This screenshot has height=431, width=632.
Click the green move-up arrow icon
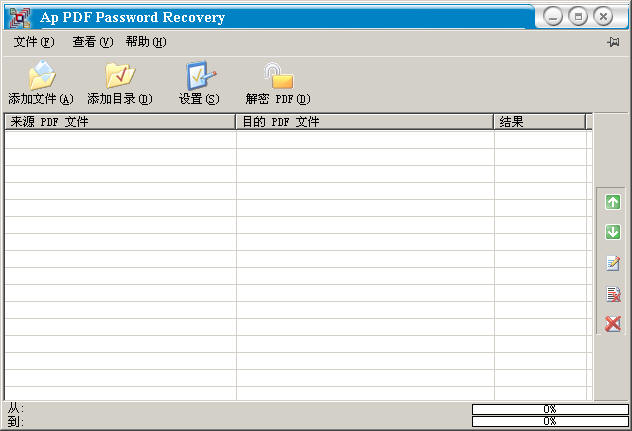(x=613, y=202)
